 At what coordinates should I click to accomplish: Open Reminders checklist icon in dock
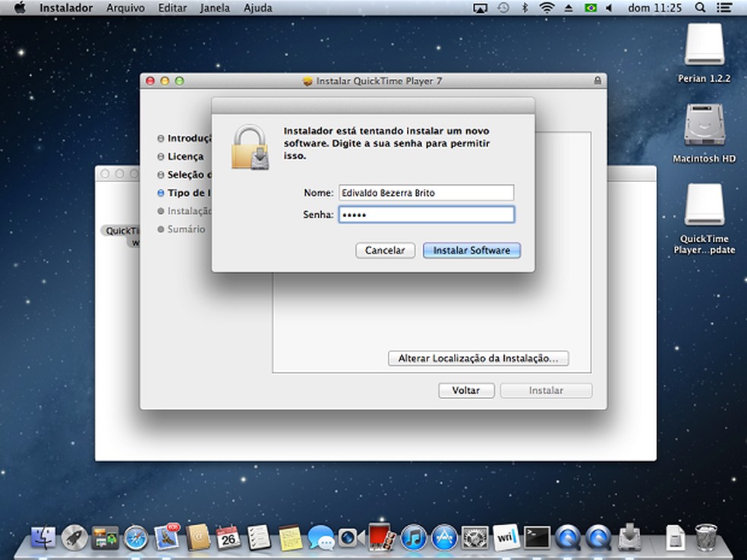tap(259, 538)
